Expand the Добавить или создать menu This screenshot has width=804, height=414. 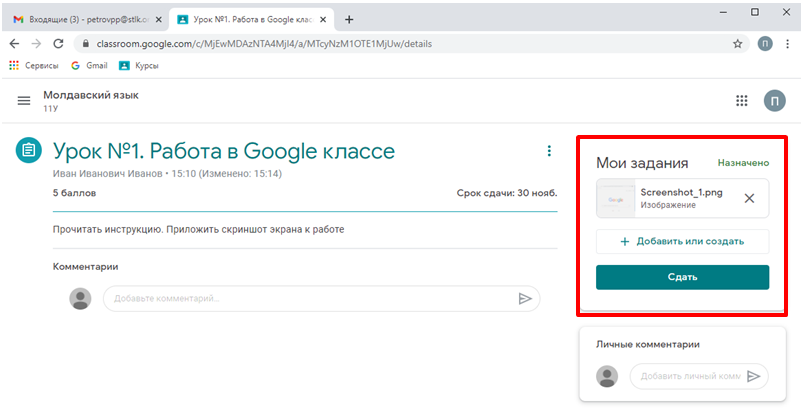pos(682,241)
